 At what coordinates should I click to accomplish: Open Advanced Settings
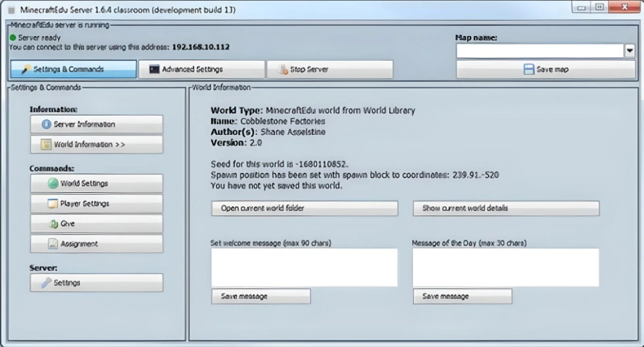point(202,69)
